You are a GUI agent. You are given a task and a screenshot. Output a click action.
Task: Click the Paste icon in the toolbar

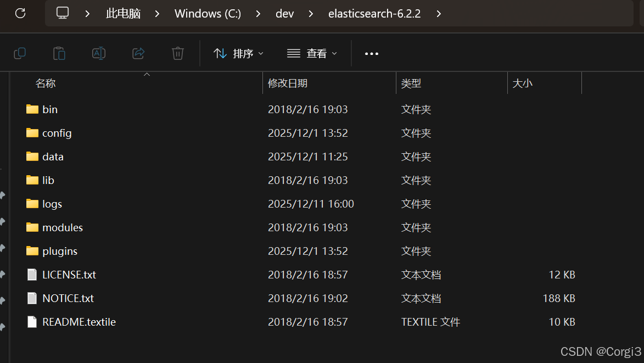click(59, 53)
